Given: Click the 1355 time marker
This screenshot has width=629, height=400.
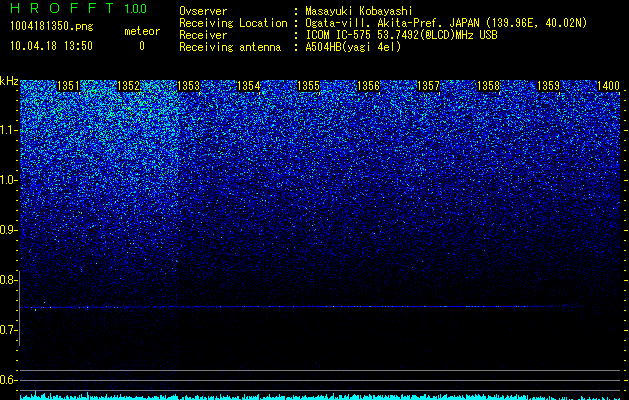Looking at the screenshot, I should coord(308,86).
